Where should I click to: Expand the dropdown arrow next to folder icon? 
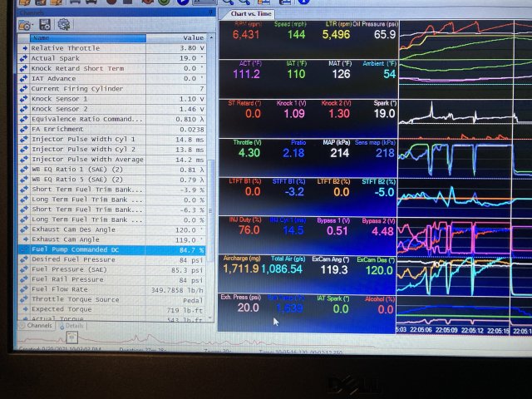[32, 26]
